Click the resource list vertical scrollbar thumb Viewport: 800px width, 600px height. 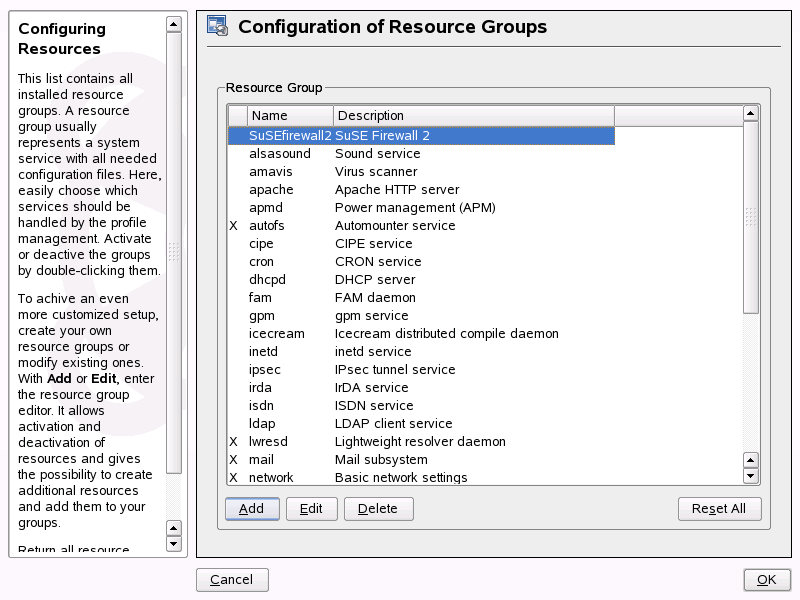click(x=751, y=218)
